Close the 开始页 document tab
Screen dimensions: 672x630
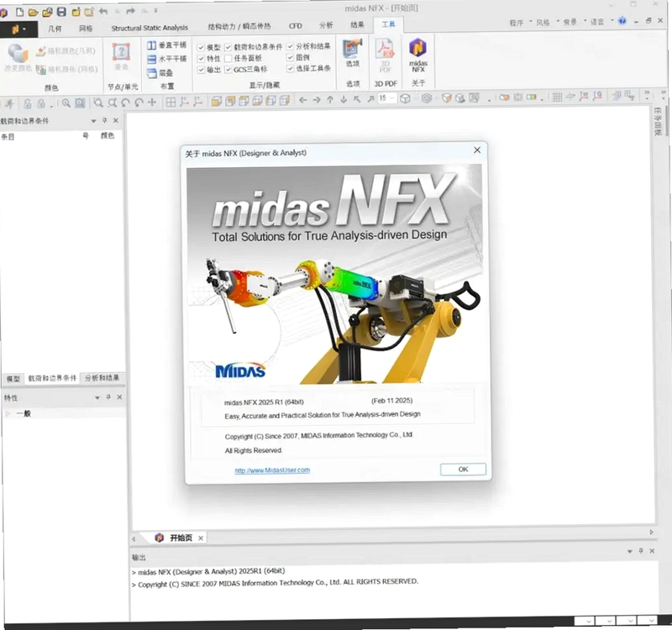pyautogui.click(x=201, y=538)
